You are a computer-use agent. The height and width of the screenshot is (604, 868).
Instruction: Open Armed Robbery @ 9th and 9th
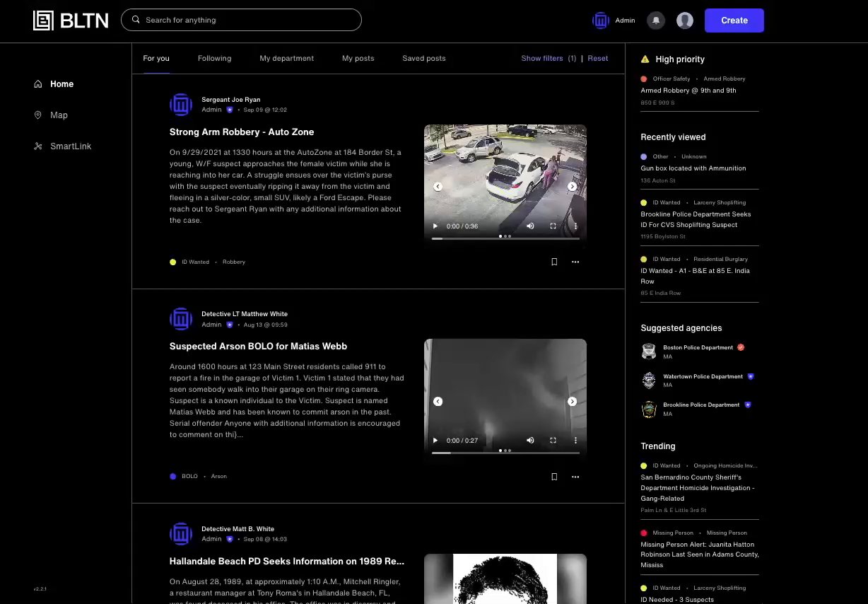(688, 91)
